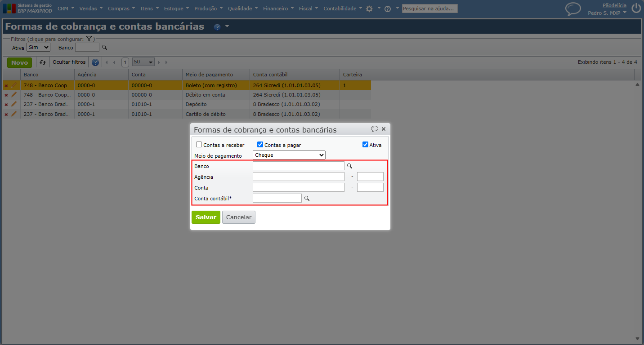Open the Financeiro menu
This screenshot has height=345, width=644.
pos(279,9)
